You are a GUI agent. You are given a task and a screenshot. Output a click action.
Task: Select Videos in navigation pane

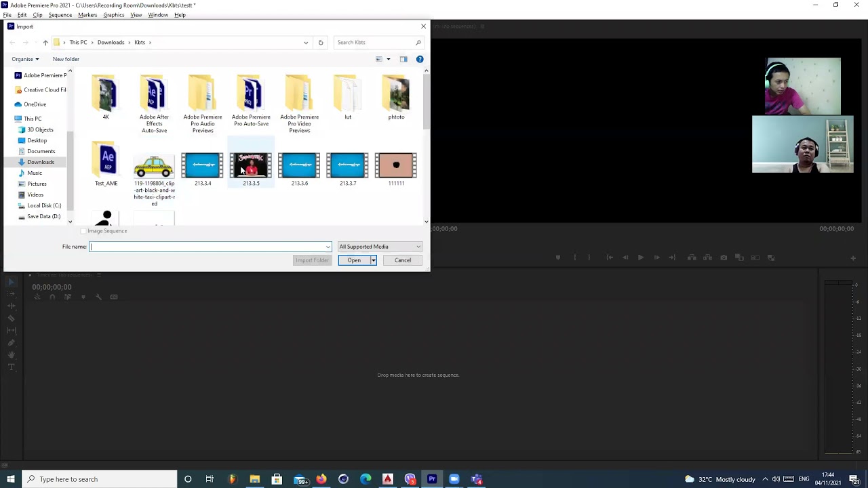pyautogui.click(x=31, y=195)
